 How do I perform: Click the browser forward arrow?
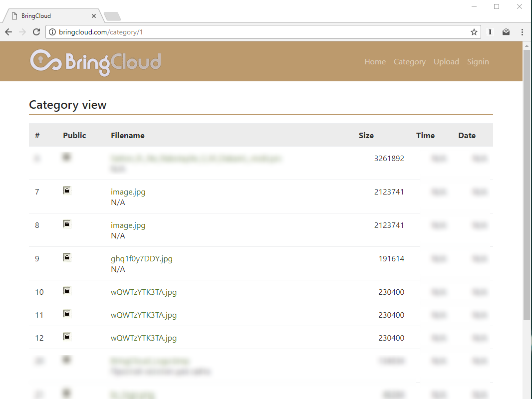[22, 31]
